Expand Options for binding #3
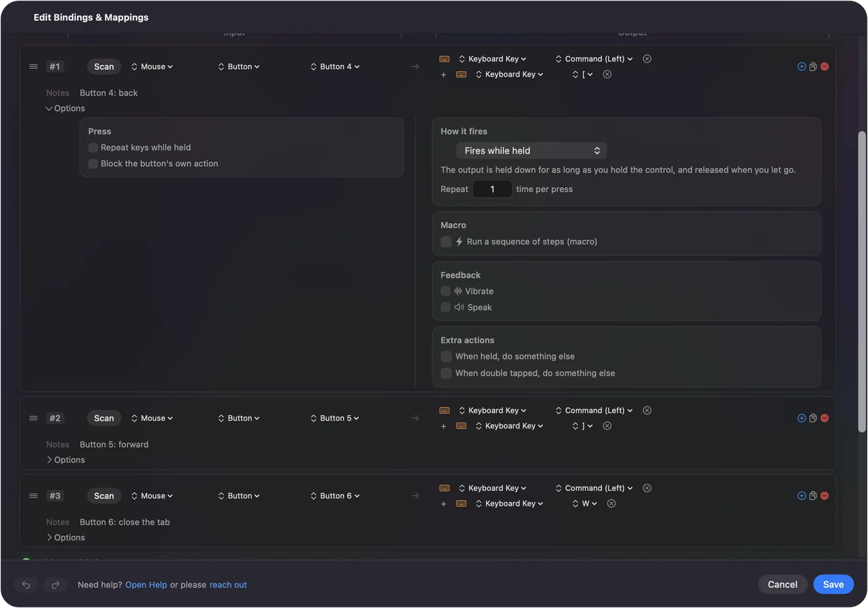The width and height of the screenshot is (868, 608). point(65,538)
